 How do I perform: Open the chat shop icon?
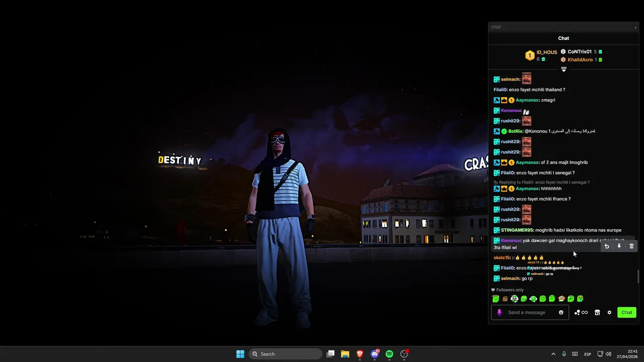tap(597, 312)
